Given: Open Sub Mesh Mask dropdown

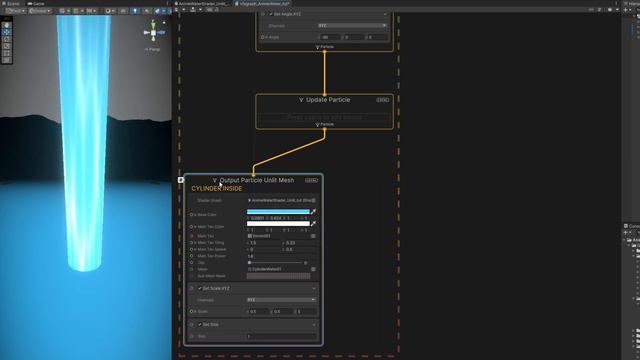Looking at the screenshot, I should click(x=278, y=276).
